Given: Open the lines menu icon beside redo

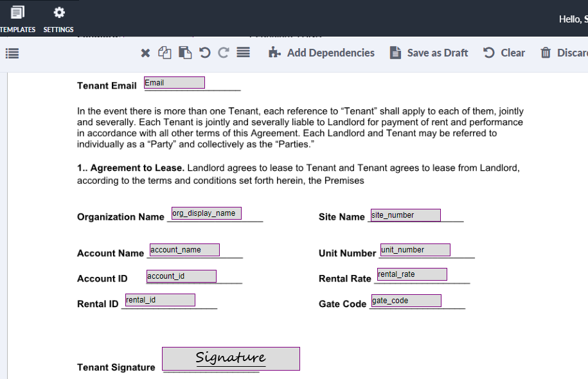Looking at the screenshot, I should (243, 53).
